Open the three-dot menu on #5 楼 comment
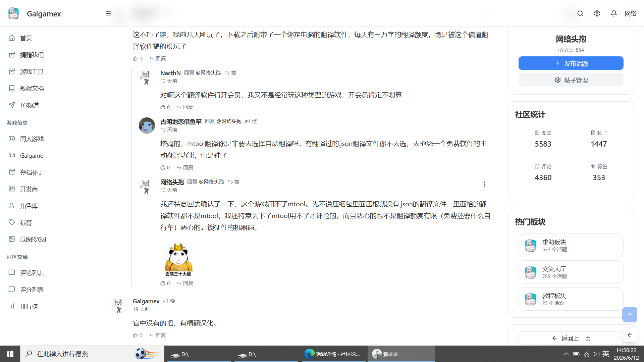 point(484,184)
